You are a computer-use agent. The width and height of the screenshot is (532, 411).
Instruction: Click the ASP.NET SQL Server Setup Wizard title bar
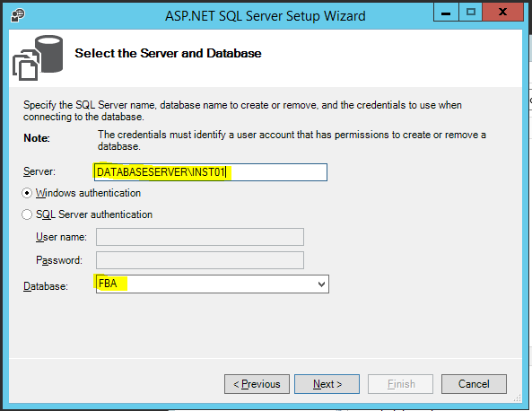point(266,16)
